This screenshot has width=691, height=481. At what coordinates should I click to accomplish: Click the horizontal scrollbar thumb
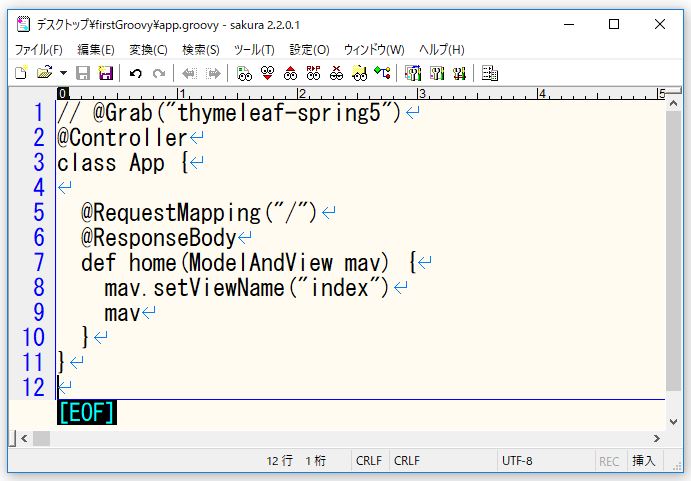41,438
